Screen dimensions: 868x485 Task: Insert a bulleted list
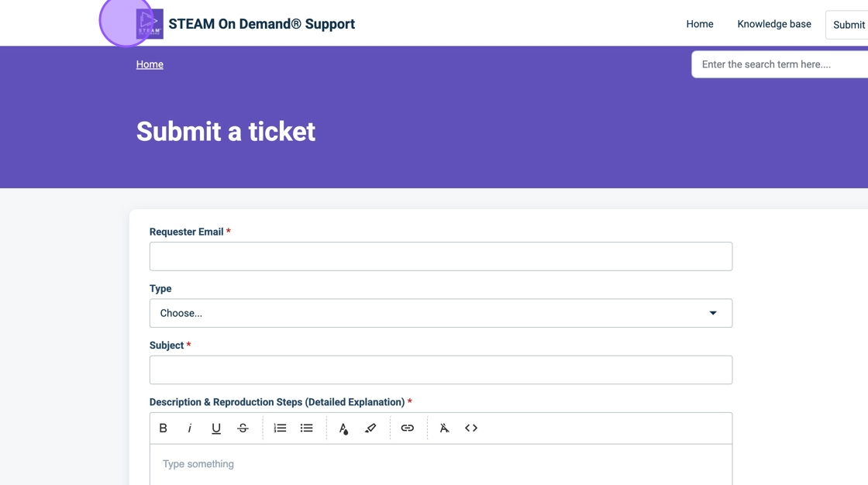(x=307, y=428)
